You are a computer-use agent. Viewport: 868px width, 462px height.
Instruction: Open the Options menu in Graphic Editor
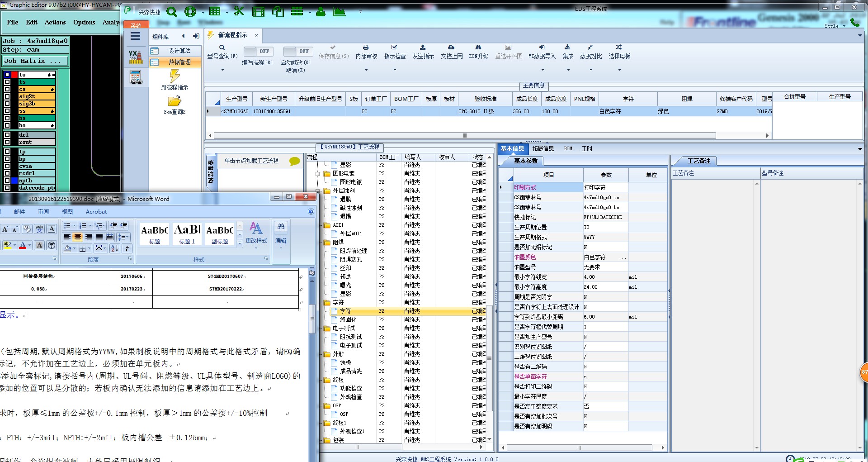(84, 22)
